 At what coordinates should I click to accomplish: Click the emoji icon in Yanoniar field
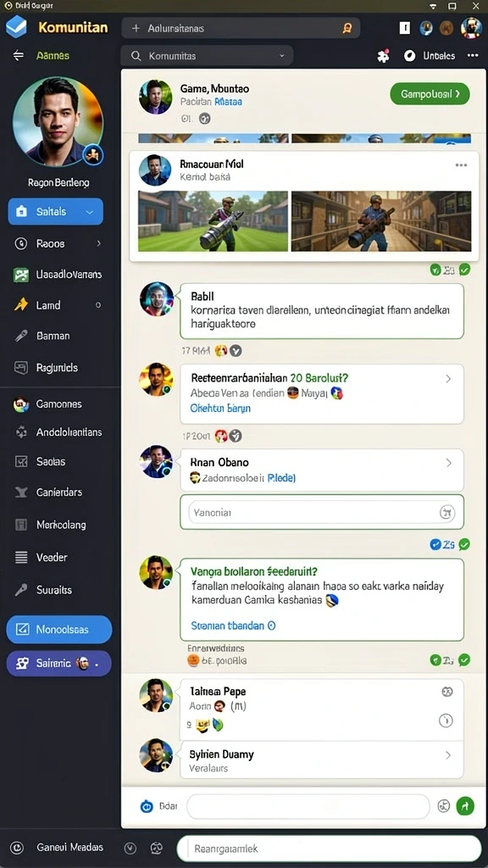446,513
